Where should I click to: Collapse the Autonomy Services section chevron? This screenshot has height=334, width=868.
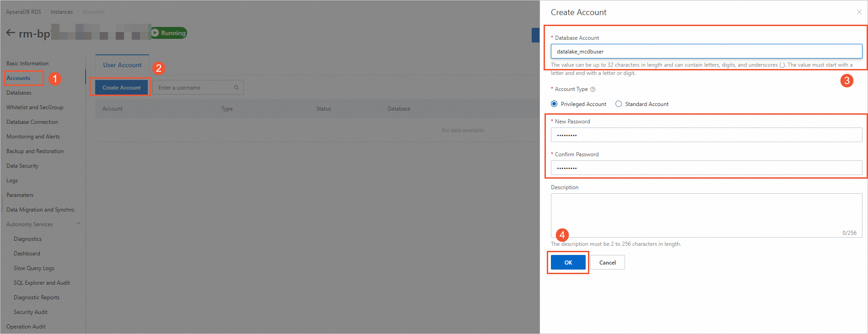[x=78, y=223]
